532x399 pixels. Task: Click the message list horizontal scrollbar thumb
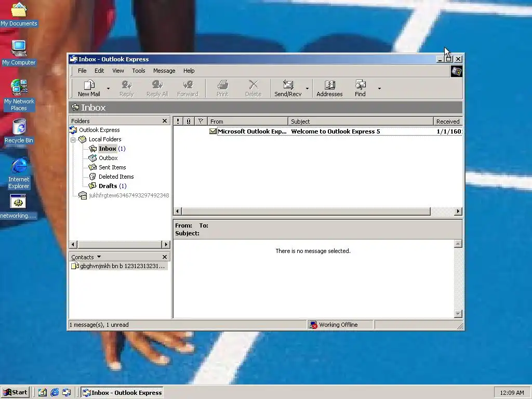[307, 211]
